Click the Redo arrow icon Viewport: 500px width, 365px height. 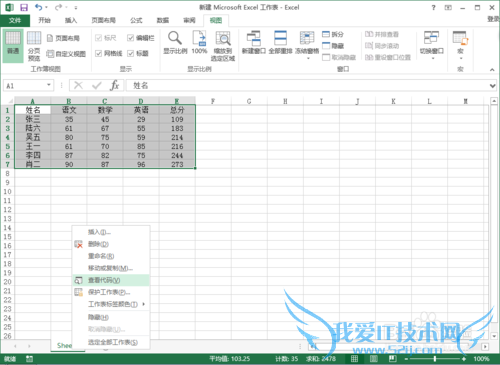click(x=58, y=7)
